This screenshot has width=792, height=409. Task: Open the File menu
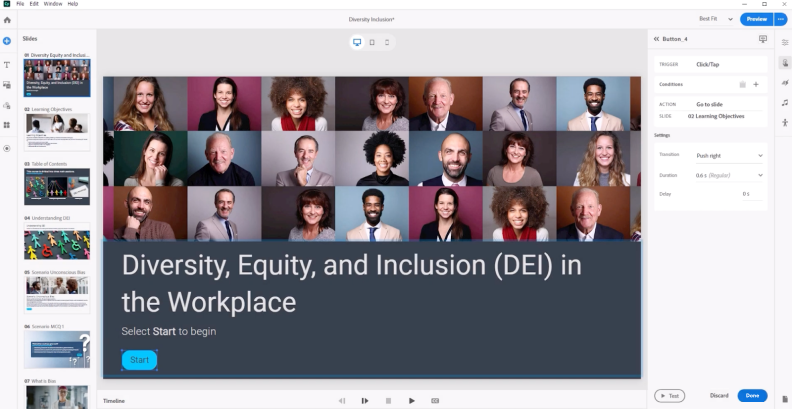pyautogui.click(x=20, y=4)
